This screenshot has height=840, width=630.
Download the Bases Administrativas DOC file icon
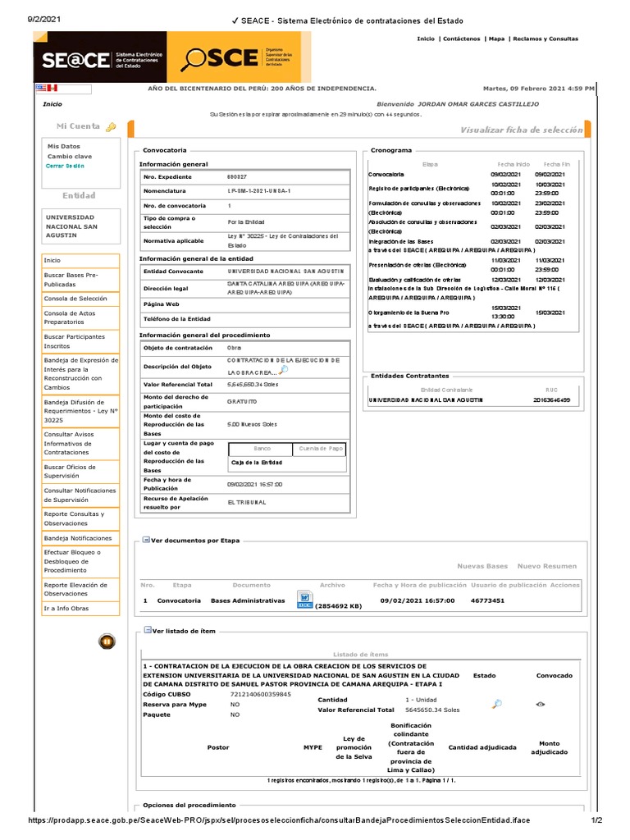coord(304,600)
